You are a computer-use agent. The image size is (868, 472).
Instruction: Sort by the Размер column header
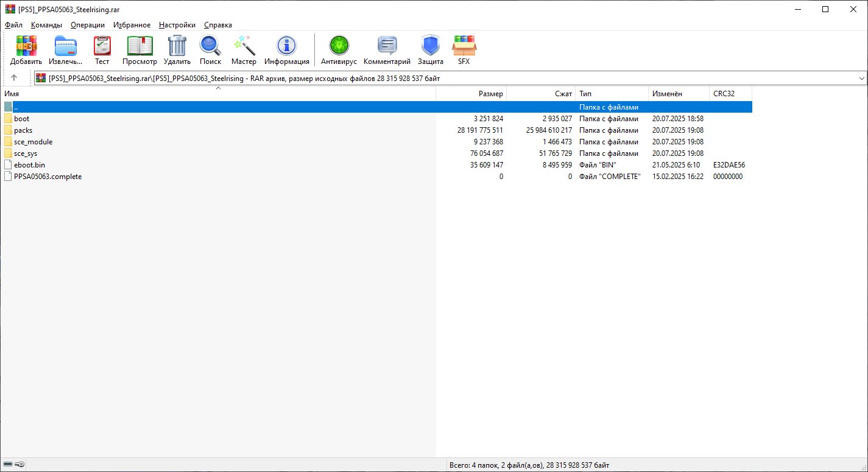tap(471, 94)
